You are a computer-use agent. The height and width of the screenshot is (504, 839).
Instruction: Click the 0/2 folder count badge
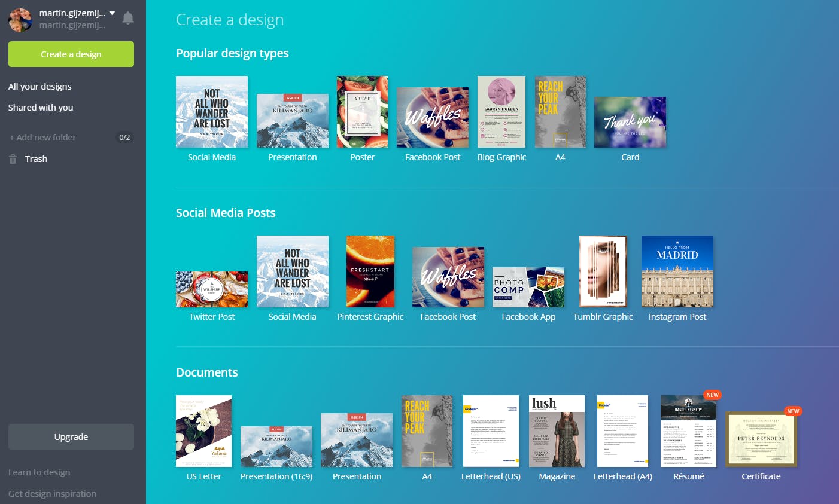tap(124, 138)
